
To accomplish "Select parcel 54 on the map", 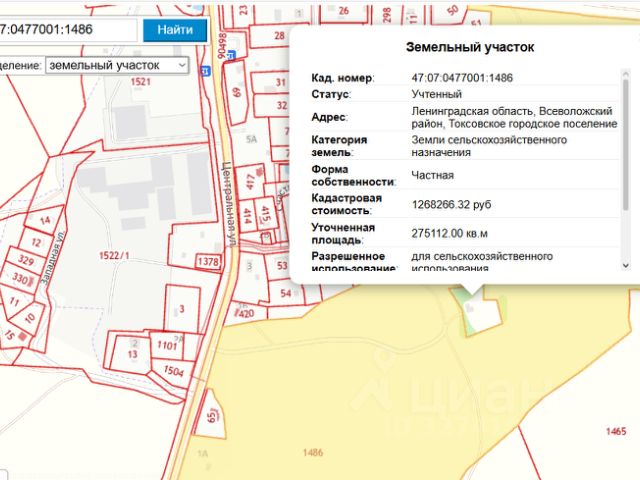I will (286, 293).
